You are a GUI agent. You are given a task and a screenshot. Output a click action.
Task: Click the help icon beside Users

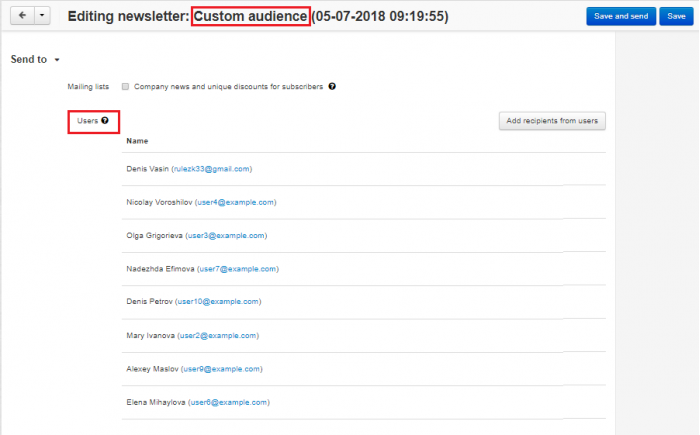point(105,121)
